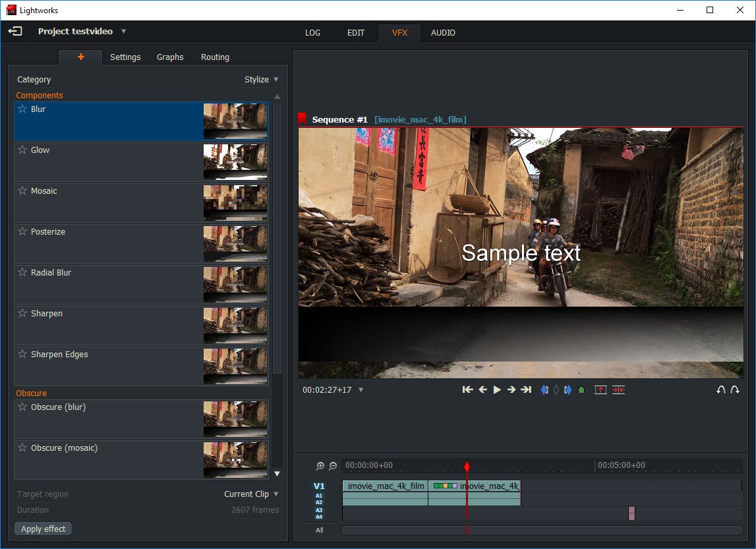
Task: Zoom out of the timeline
Action: click(333, 466)
